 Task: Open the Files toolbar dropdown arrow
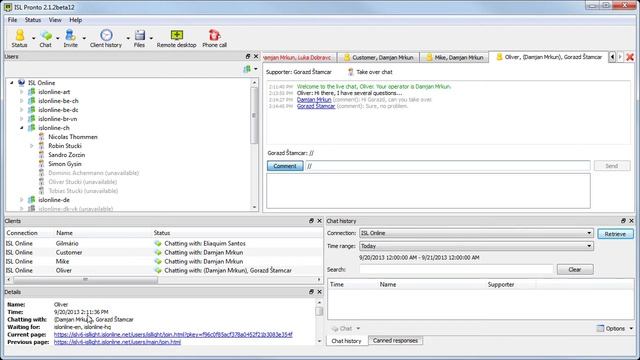(151, 38)
